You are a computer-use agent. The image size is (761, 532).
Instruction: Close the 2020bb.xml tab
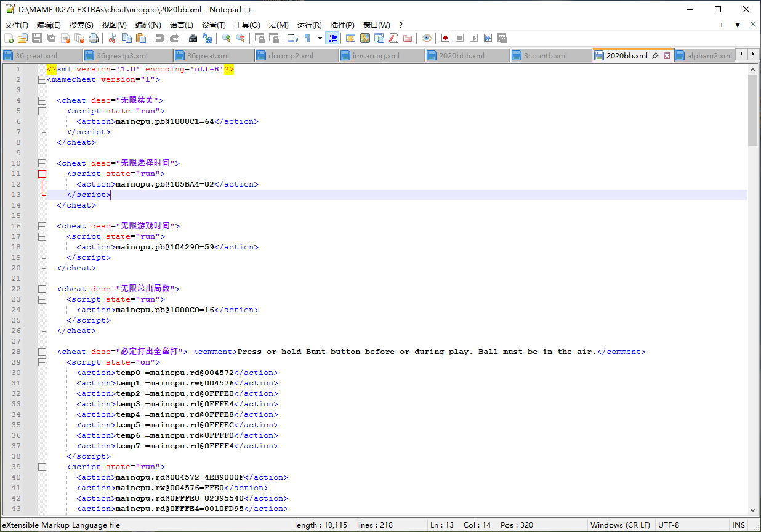[x=667, y=55]
